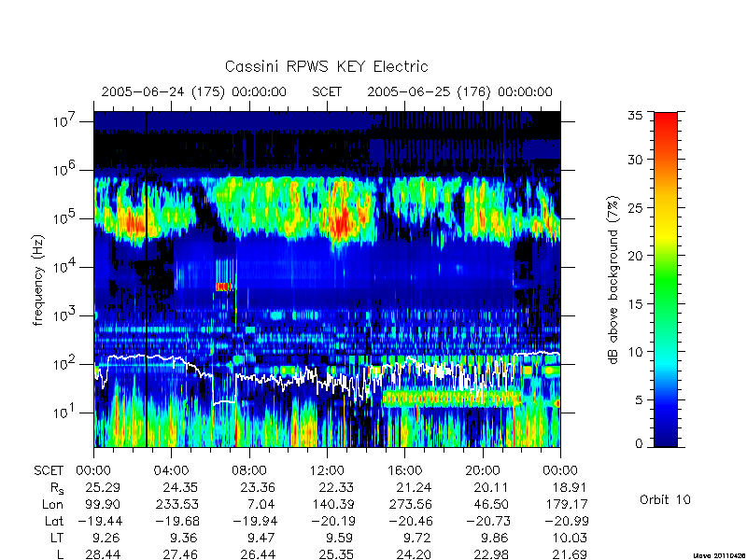The width and height of the screenshot is (747, 560).
Task: Click the 10^1 frequency tick label
Action: [x=65, y=412]
